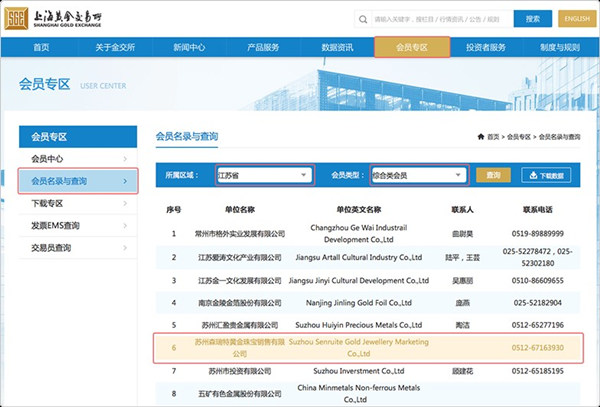Open the 会员类型 dropdown showing 综合类会员
The image size is (600, 407).
[419, 175]
